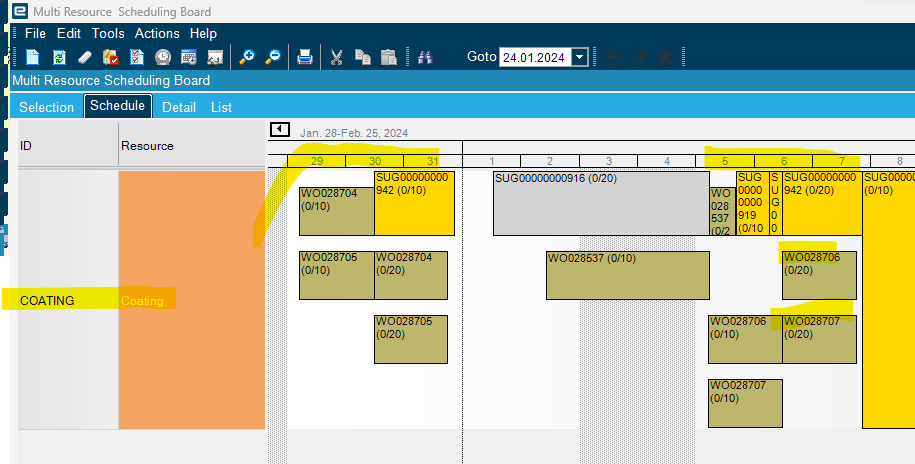Viewport: 915px width, 464px height.
Task: Click the day 29 column header
Action: pyautogui.click(x=317, y=161)
